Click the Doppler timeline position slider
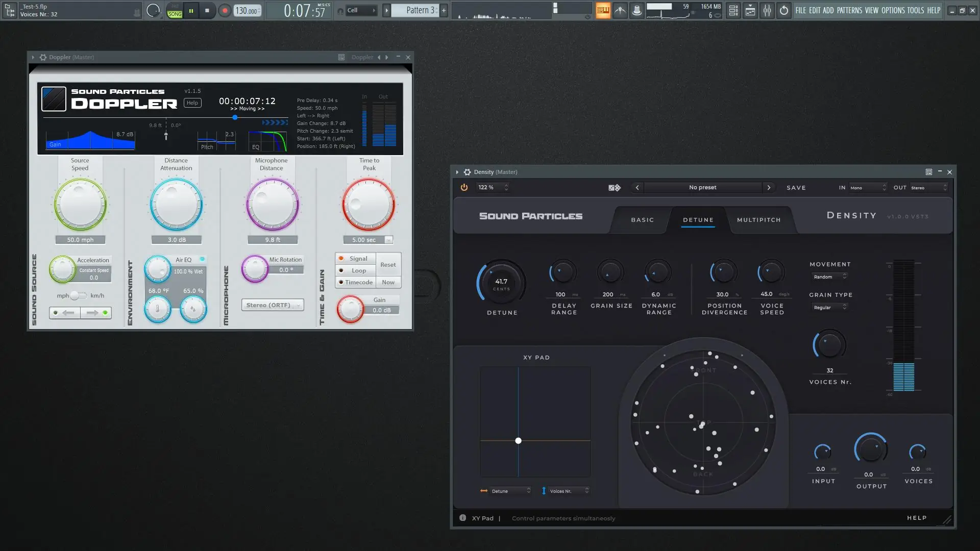This screenshot has width=980, height=551. 235,117
